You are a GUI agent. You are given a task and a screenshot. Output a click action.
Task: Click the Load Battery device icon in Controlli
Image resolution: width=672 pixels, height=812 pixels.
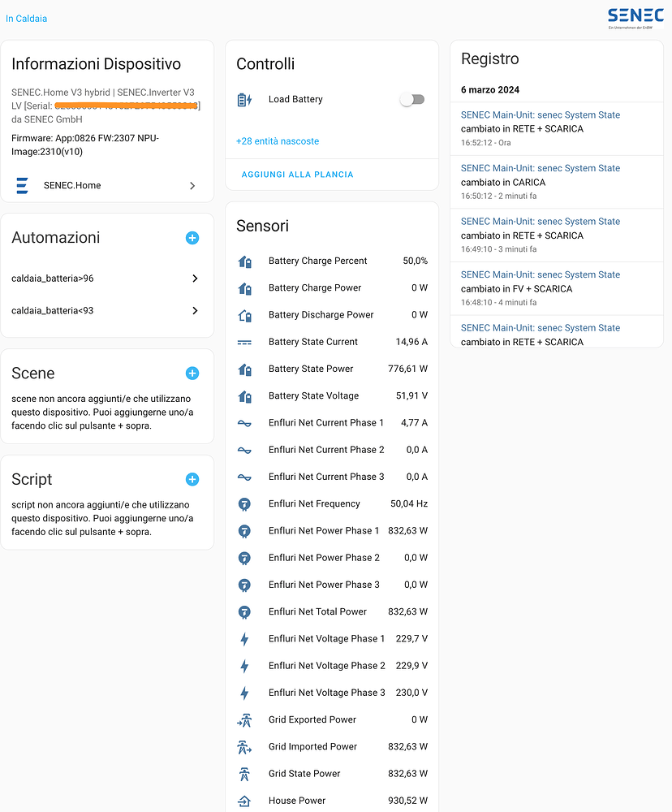[x=244, y=99]
